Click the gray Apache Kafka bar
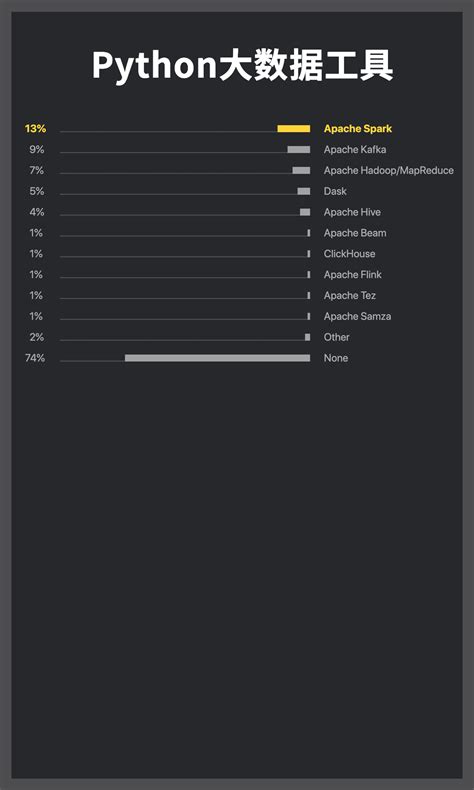Screen dimensions: 474x790 [299, 150]
